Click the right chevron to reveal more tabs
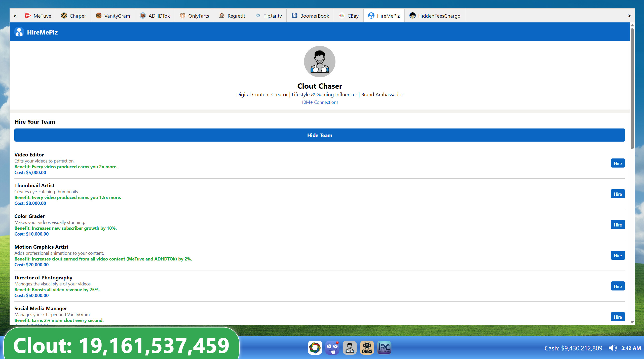The height and width of the screenshot is (359, 644). [x=629, y=16]
